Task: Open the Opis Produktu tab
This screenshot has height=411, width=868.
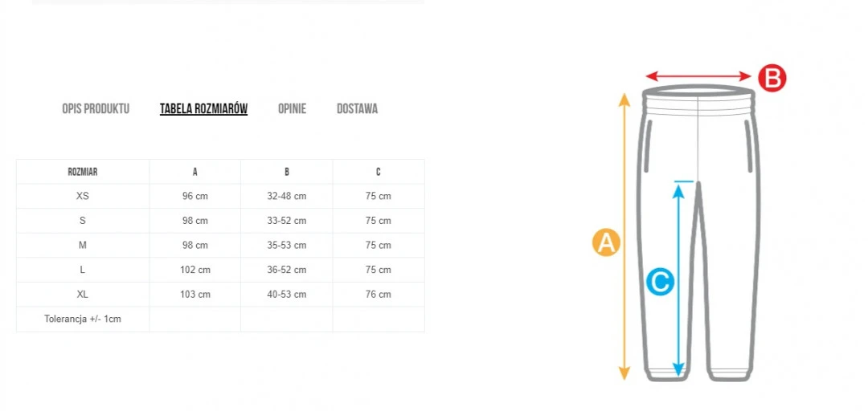Action: 96,109
